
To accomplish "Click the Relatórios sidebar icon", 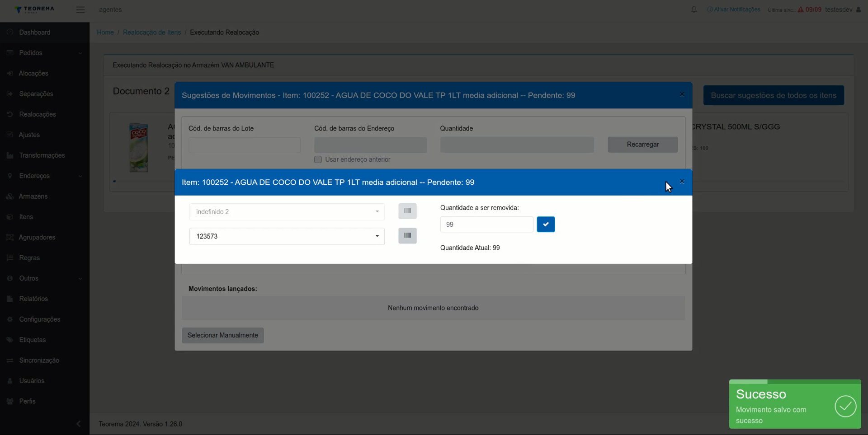I will [x=10, y=299].
